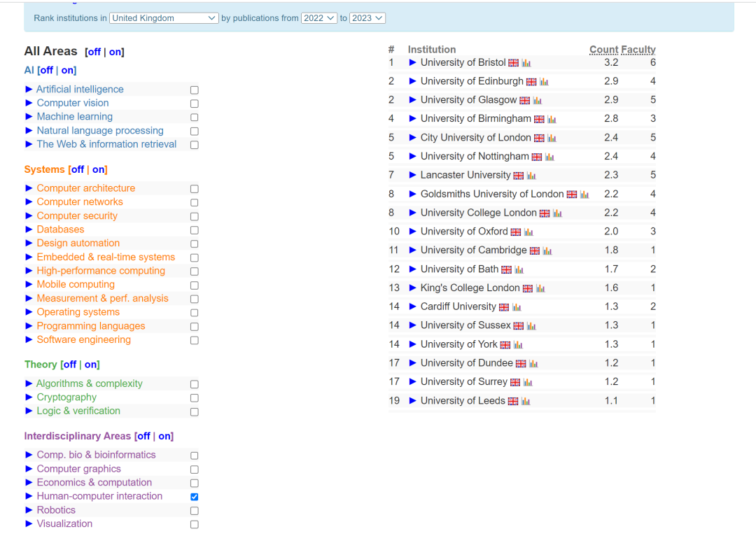Turn all Systems areas off
Viewport: 756px width, 536px height.
[x=77, y=169]
